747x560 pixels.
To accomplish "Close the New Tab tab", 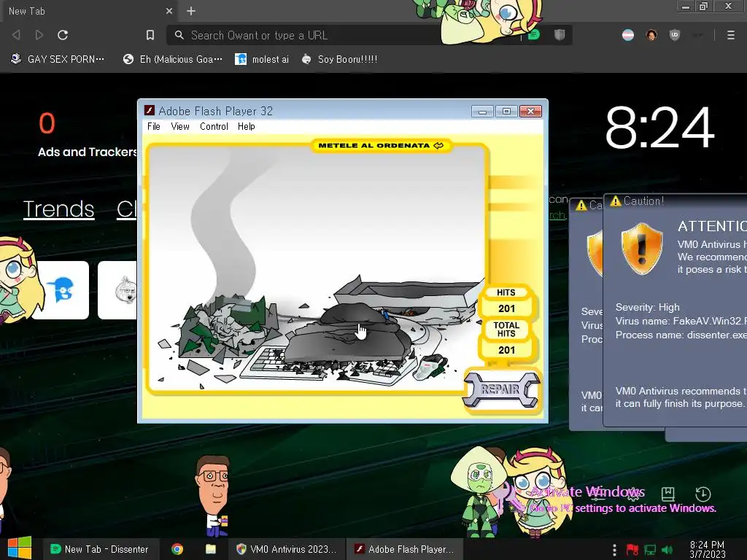I will coord(169,11).
